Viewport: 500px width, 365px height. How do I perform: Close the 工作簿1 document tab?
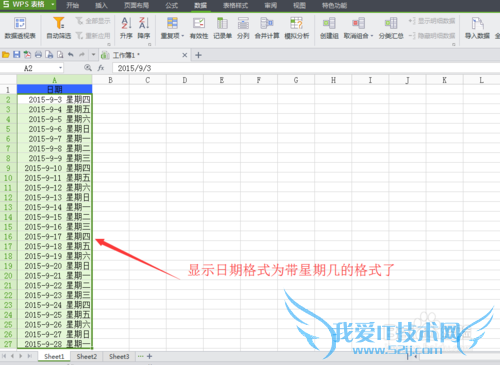point(185,55)
